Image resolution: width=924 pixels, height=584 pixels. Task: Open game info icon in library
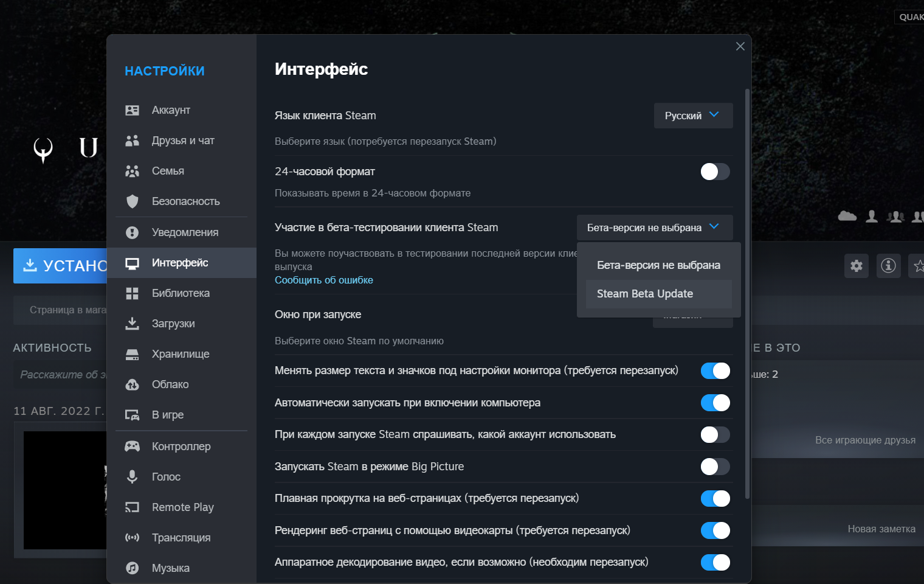tap(889, 266)
